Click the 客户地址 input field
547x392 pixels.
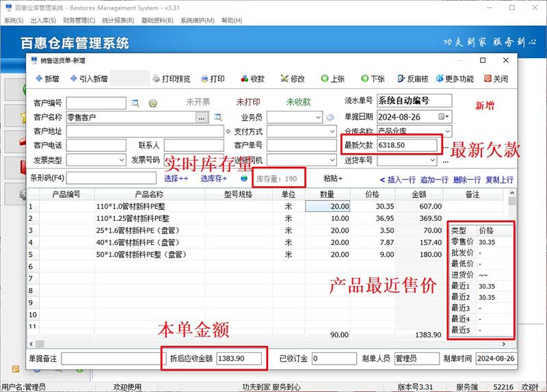[x=145, y=131]
